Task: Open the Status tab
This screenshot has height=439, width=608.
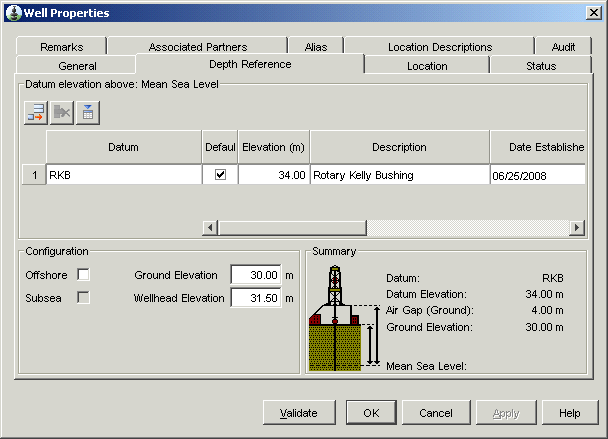Action: coord(541,65)
